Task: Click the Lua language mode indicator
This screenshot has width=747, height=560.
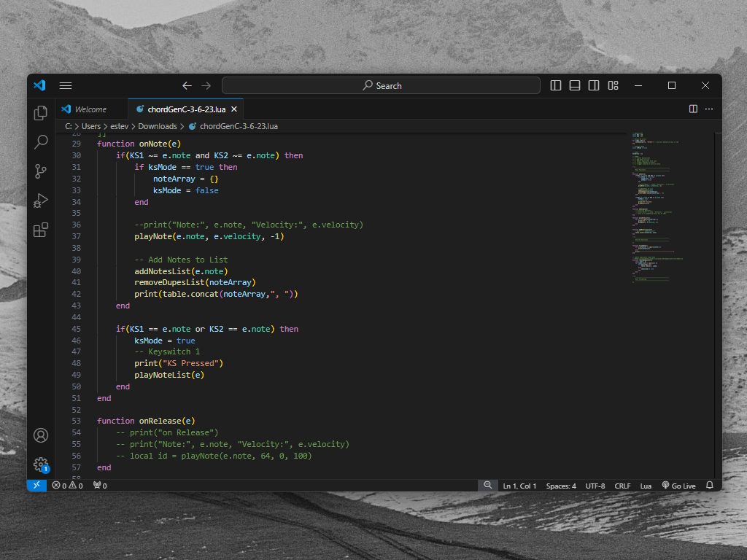Action: [646, 486]
